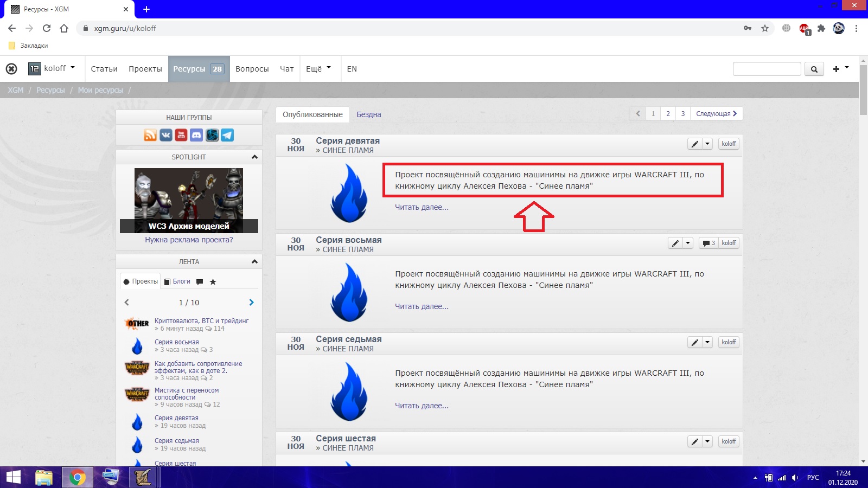The height and width of the screenshot is (488, 868).
Task: Go to page 3 of resources
Action: click(683, 114)
